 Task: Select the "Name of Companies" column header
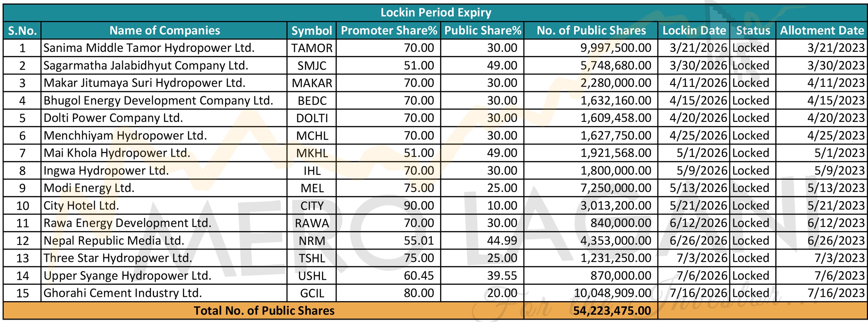164,31
